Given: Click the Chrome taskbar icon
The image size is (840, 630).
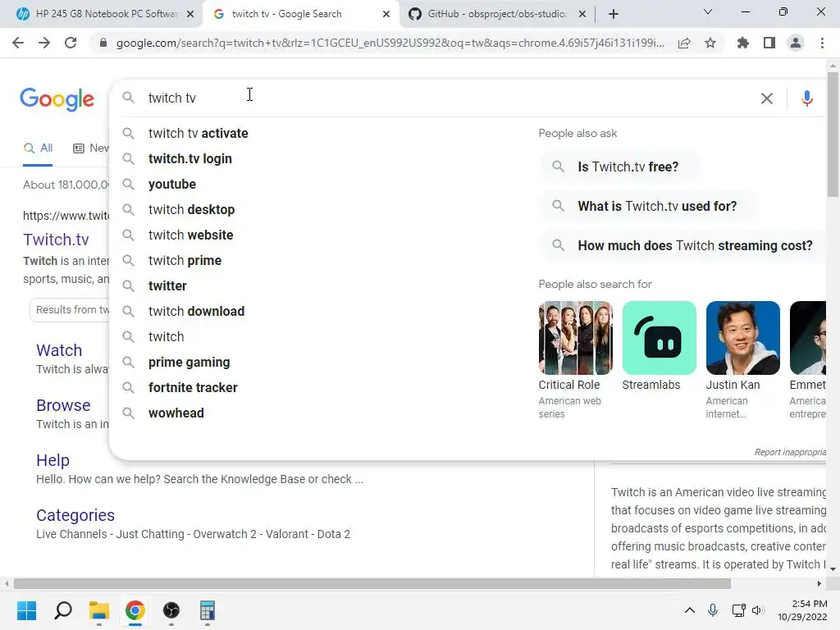Looking at the screenshot, I should tap(135, 610).
